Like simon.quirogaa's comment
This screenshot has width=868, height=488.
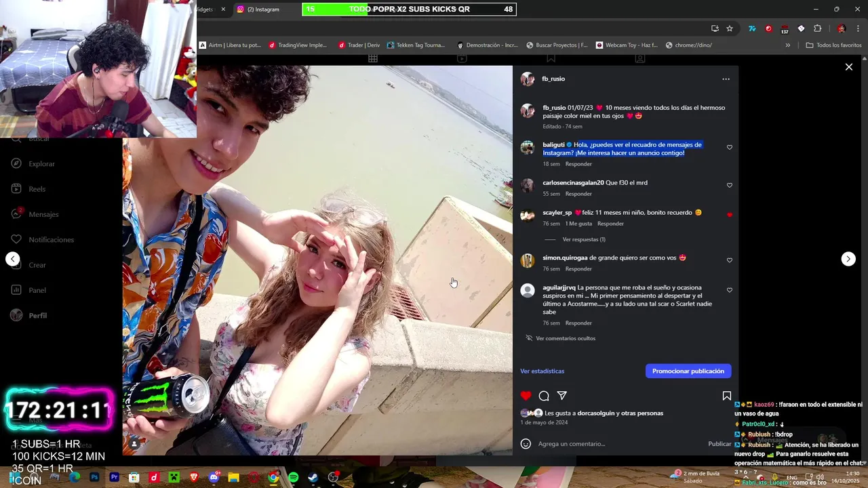(730, 260)
